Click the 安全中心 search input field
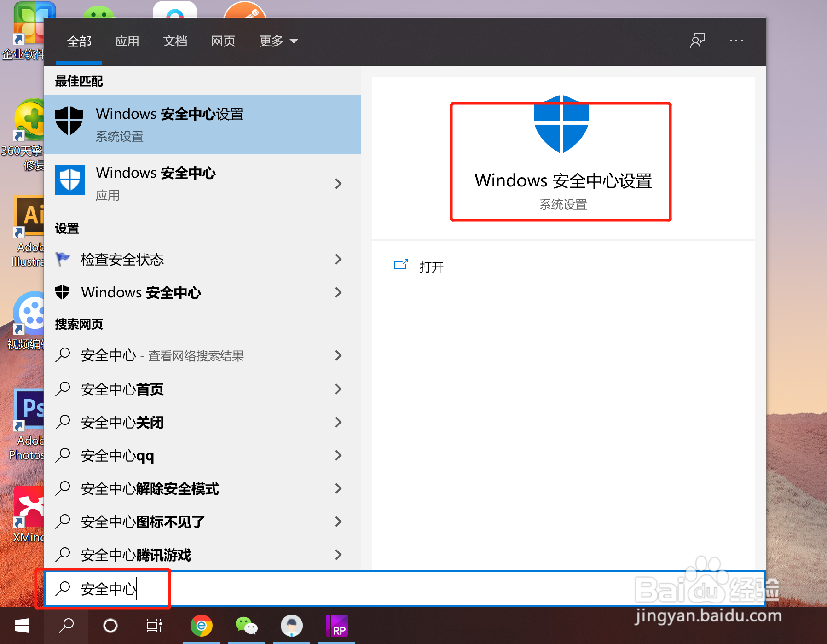The image size is (827, 644). pyautogui.click(x=405, y=589)
